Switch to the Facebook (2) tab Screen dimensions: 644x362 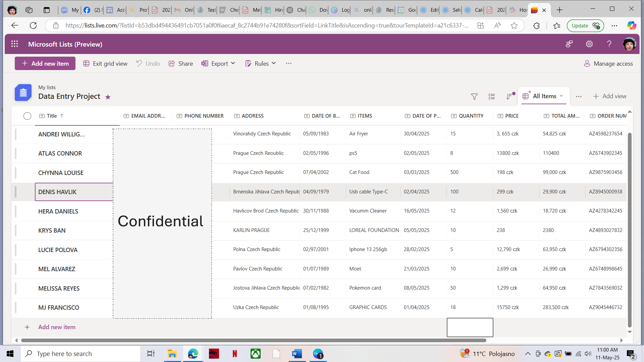tap(92, 10)
